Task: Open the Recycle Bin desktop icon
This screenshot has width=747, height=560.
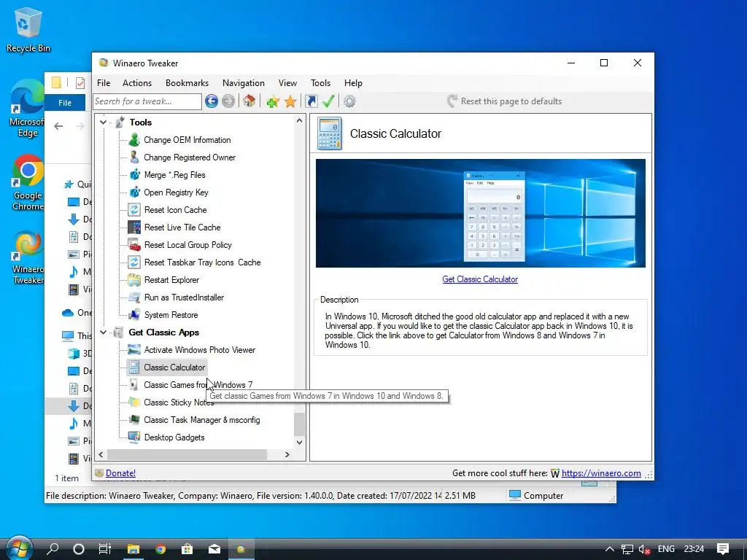Action: pos(28,29)
